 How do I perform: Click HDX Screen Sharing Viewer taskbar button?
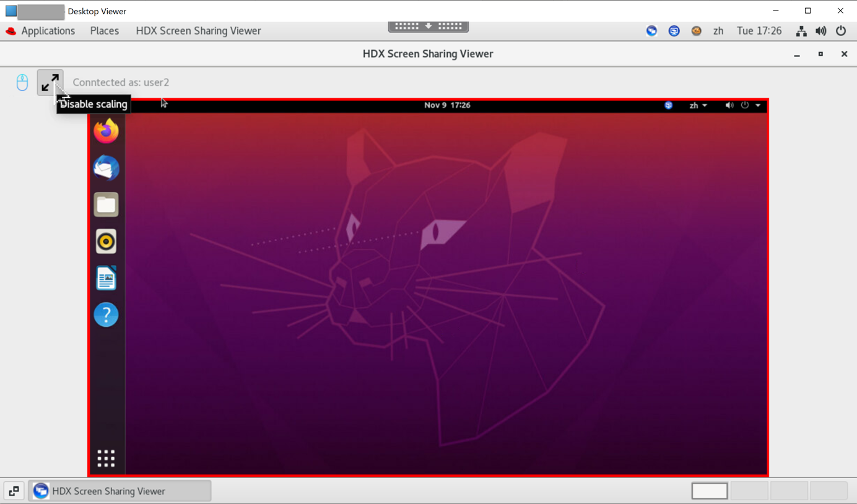[x=120, y=491]
